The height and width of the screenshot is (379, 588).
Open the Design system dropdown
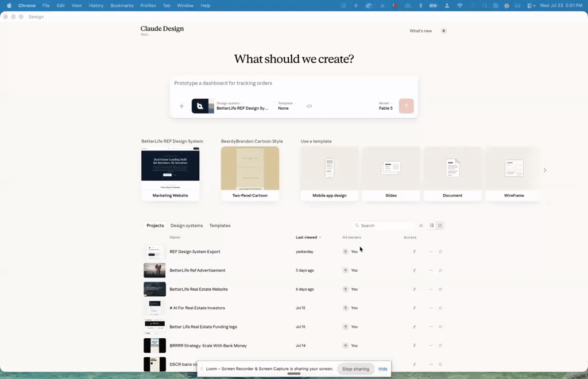point(242,106)
